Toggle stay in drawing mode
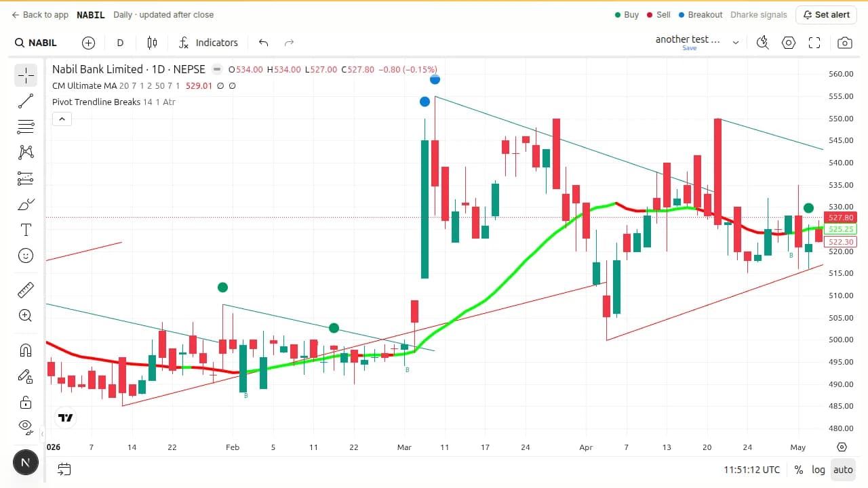The height and width of the screenshot is (488, 868). 26,376
